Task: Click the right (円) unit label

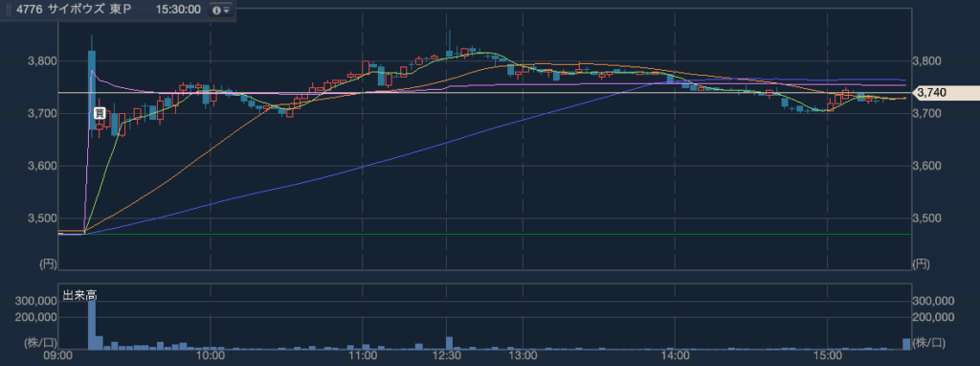Action: pyautogui.click(x=921, y=263)
